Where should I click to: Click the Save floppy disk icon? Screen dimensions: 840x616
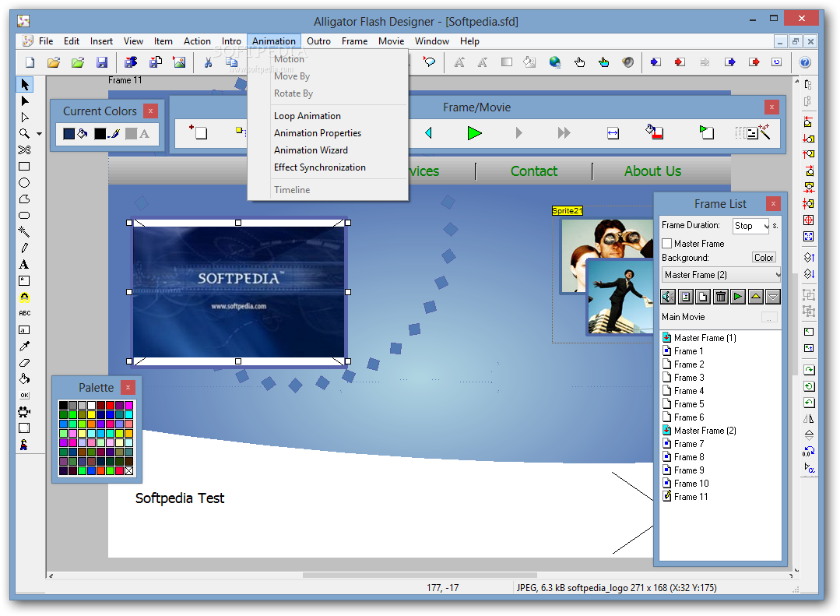(102, 63)
